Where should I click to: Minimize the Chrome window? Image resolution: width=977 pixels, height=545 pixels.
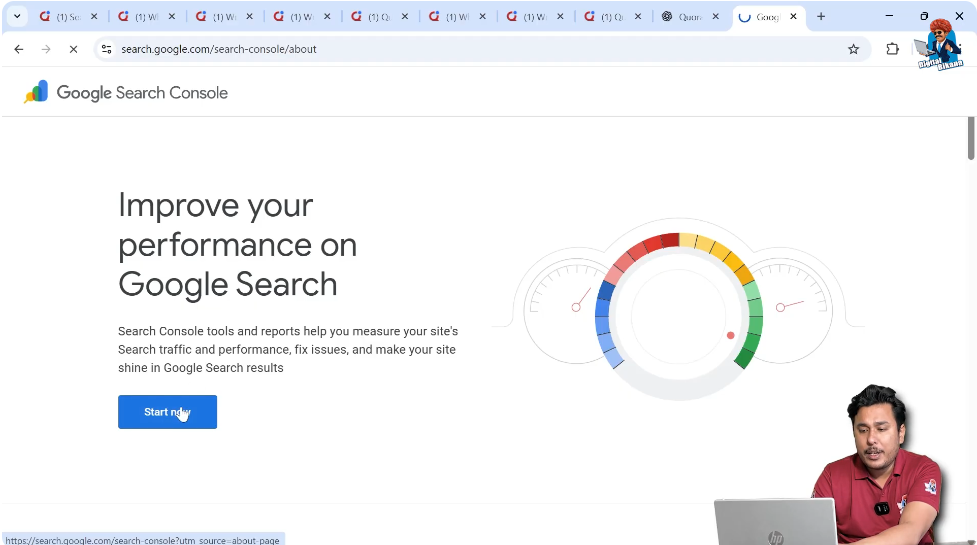click(x=889, y=16)
